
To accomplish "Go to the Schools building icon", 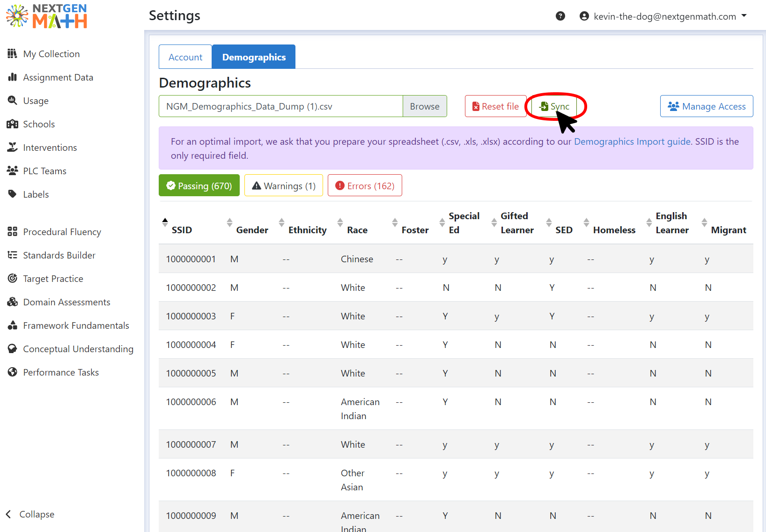I will click(x=13, y=124).
